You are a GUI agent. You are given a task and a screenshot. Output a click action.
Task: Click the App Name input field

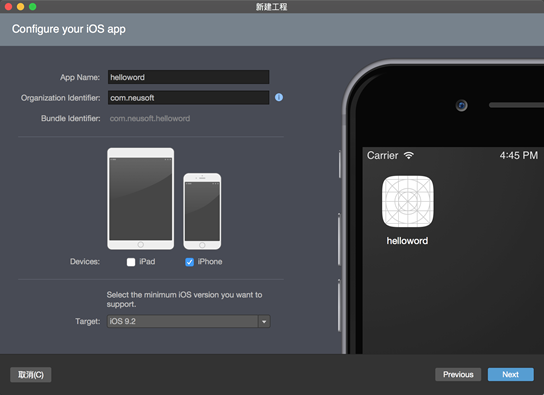(x=188, y=77)
